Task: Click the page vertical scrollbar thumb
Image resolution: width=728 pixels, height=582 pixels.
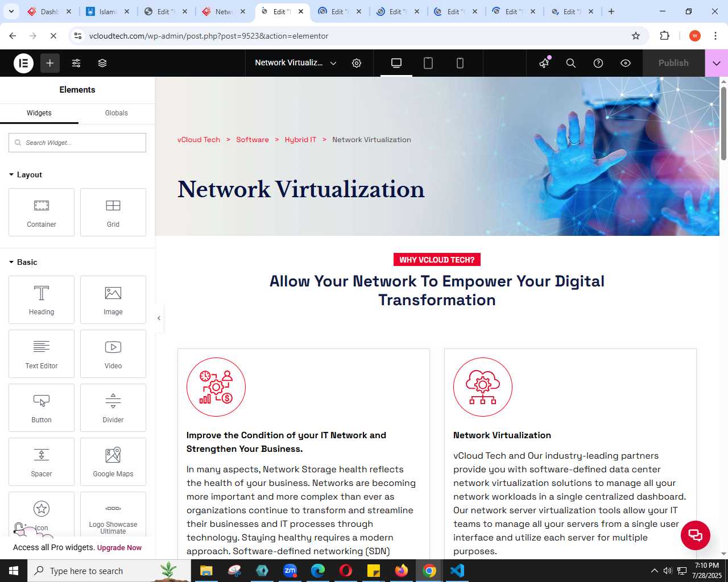Action: 724,123
